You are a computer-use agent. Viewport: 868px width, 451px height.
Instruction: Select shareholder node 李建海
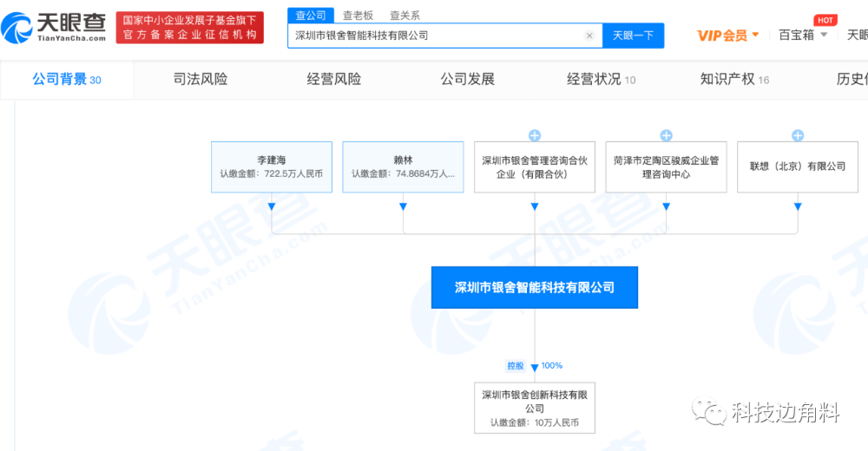[x=272, y=167]
